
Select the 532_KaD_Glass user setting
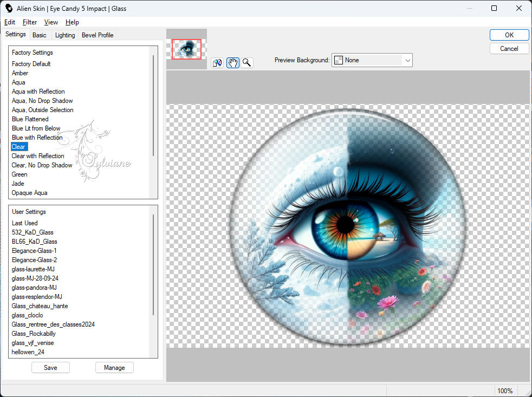click(32, 232)
